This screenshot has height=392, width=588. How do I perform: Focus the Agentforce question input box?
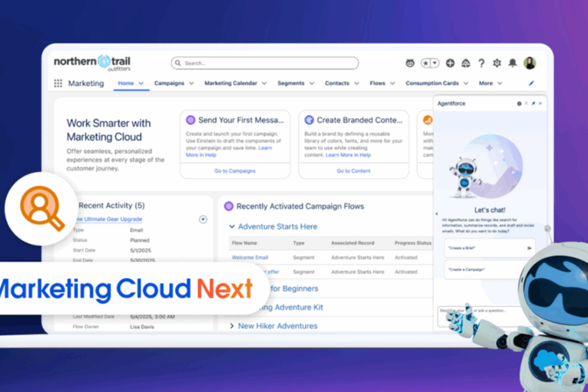(487, 316)
